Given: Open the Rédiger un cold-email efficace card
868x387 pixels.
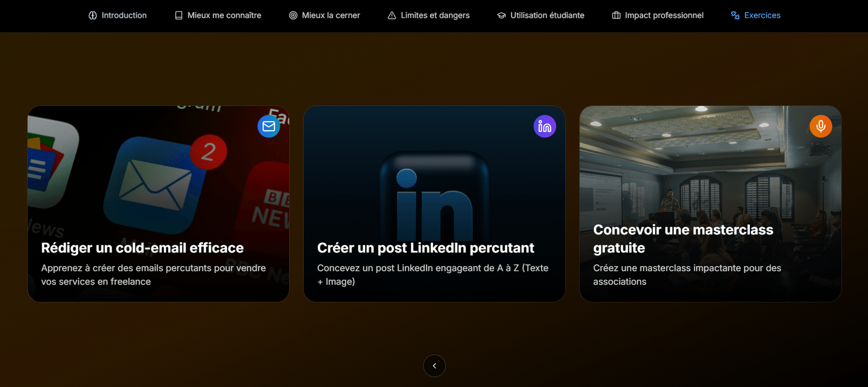Looking at the screenshot, I should (158, 204).
